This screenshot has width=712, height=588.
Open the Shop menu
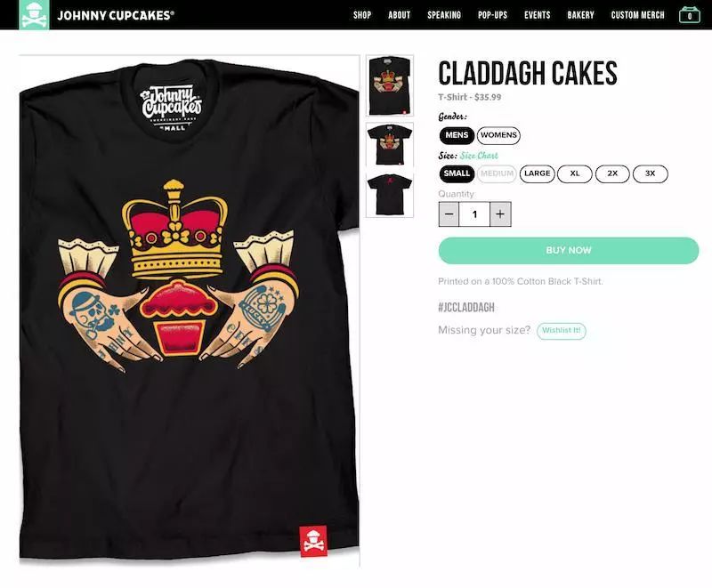(x=362, y=15)
